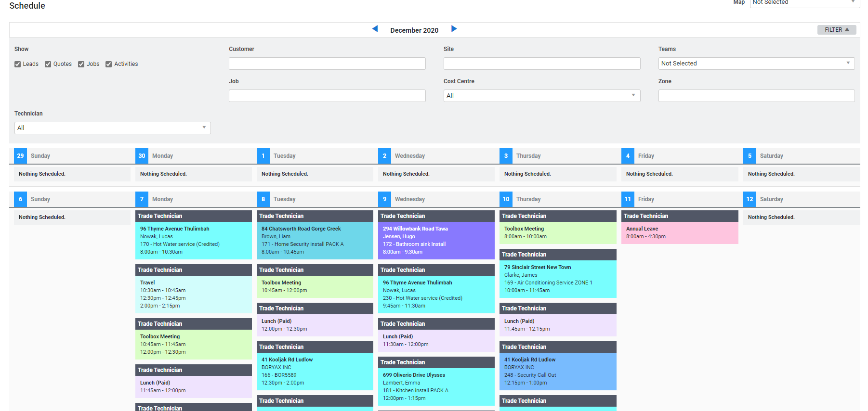The width and height of the screenshot is (868, 411).
Task: Open the Teams dropdown
Action: point(756,64)
